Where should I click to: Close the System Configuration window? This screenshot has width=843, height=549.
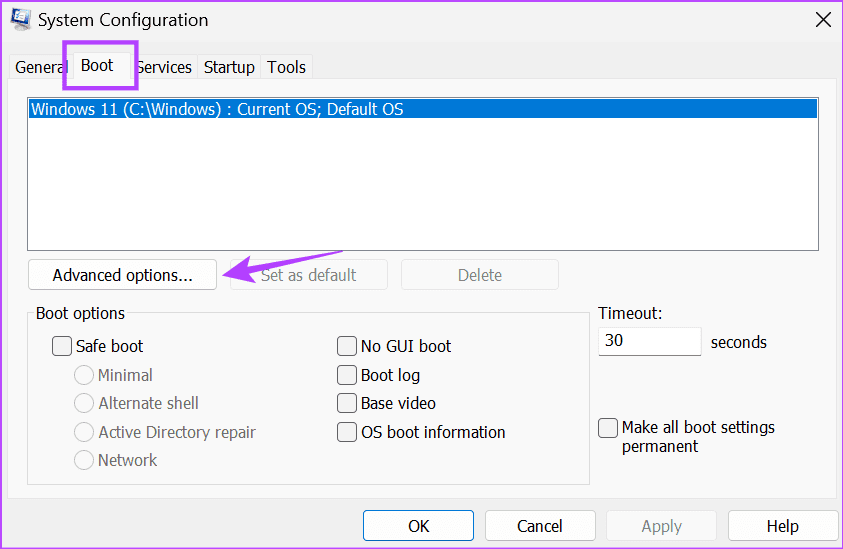823,20
